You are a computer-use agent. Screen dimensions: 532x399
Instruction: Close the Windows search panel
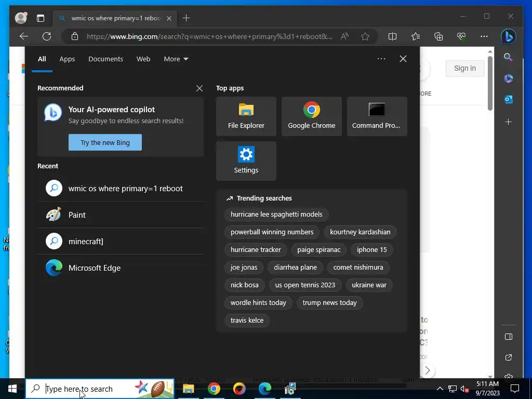[x=403, y=59]
